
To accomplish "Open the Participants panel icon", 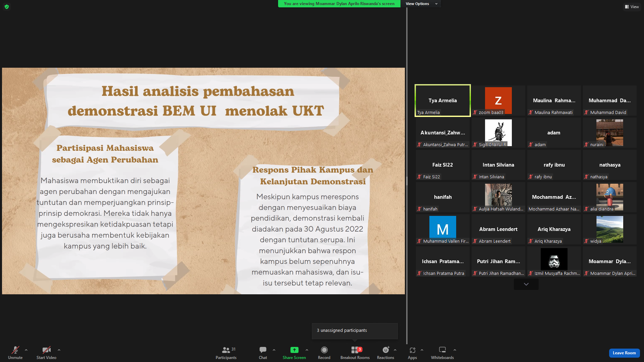I will [x=226, y=350].
